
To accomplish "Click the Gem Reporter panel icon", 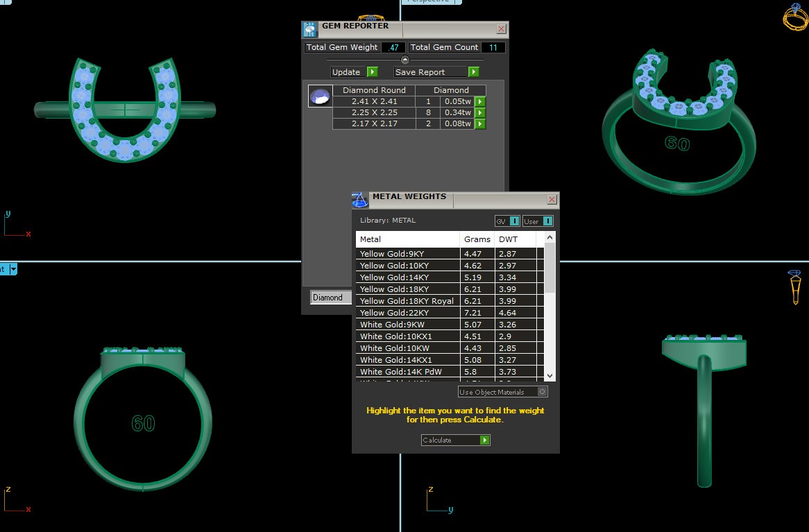I will click(x=309, y=29).
